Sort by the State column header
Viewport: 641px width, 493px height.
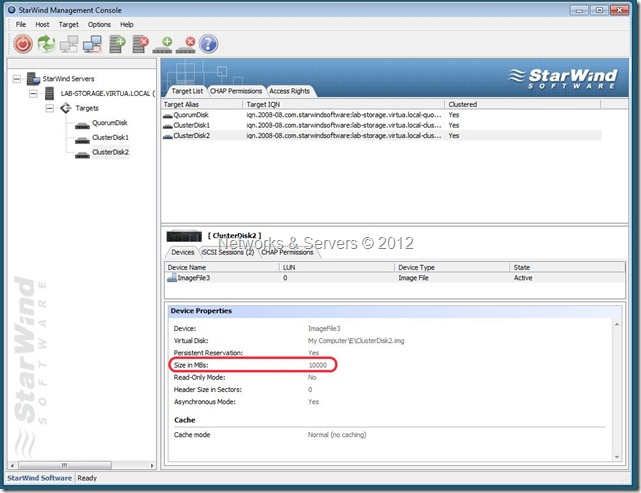(x=567, y=267)
